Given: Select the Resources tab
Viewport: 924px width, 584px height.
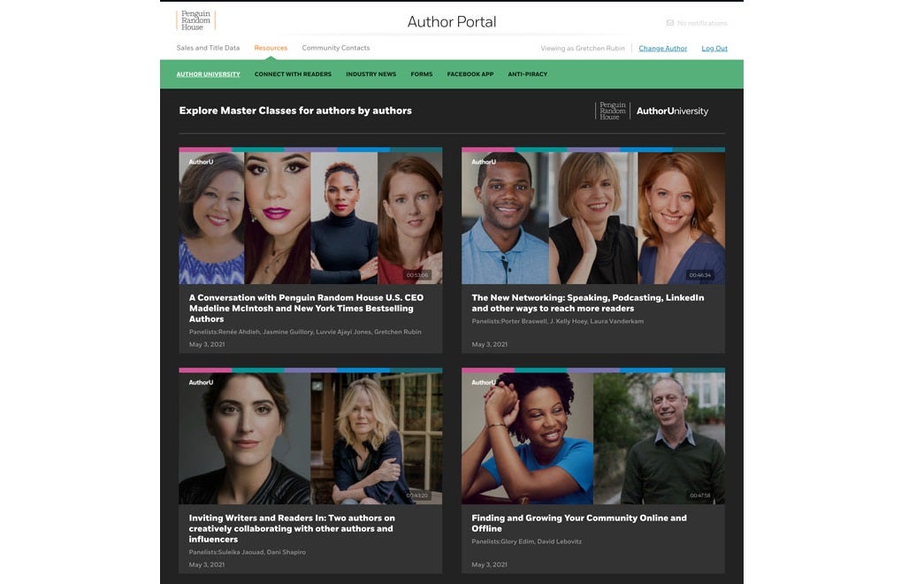Looking at the screenshot, I should click(x=271, y=48).
